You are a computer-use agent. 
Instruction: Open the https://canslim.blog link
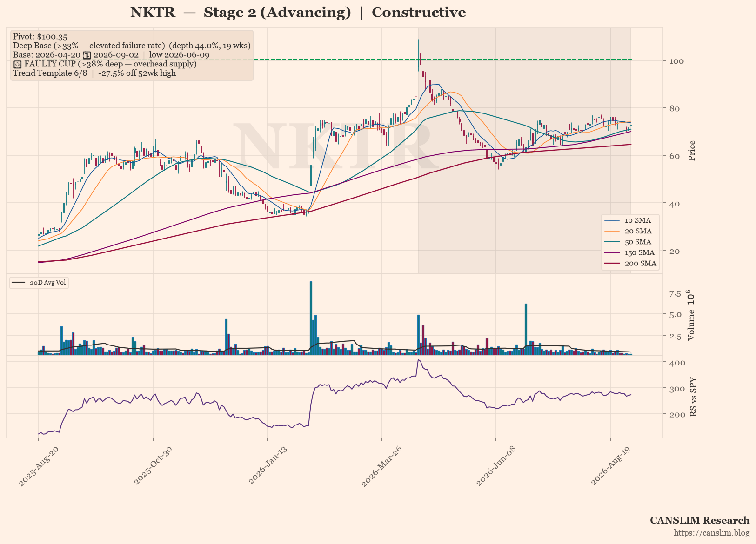point(712,533)
